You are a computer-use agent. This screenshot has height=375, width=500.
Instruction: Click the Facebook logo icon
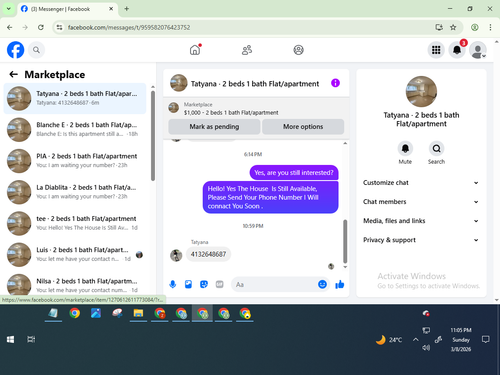(15, 50)
